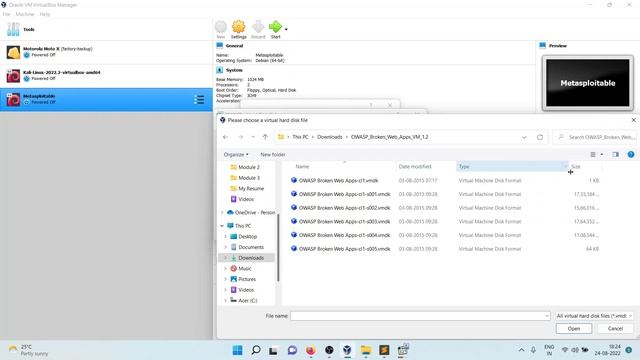
Task: Select OWASP Broken Web Apps-cl1-s002.vmdk file
Action: click(344, 208)
